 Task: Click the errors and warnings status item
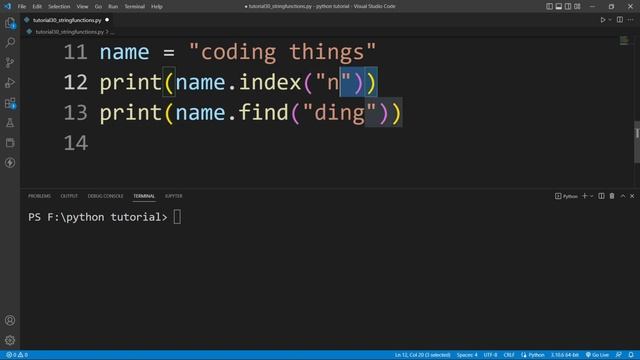(17, 355)
